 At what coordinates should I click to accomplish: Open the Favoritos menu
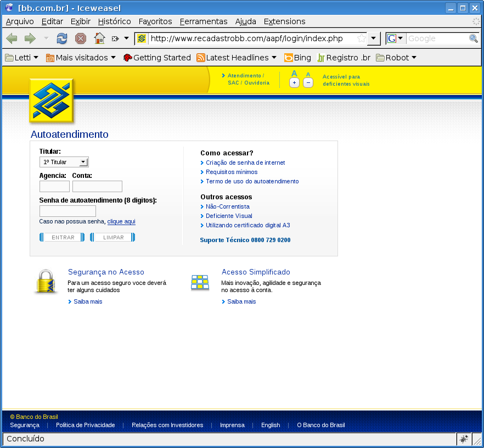[x=155, y=21]
